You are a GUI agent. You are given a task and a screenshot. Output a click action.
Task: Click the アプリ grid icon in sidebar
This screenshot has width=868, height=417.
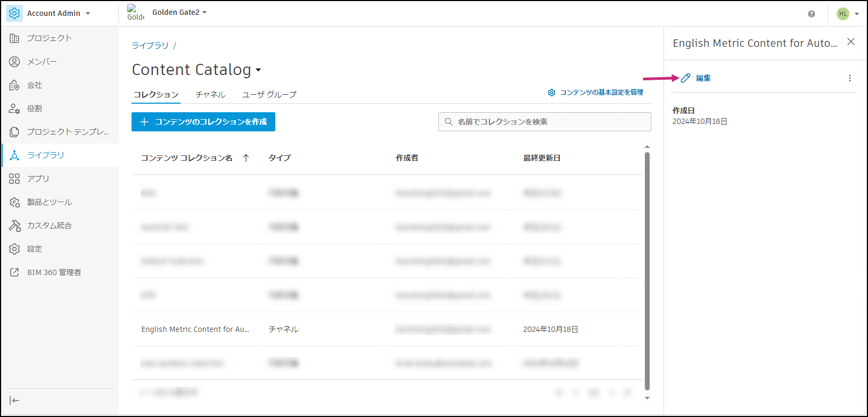(14, 179)
